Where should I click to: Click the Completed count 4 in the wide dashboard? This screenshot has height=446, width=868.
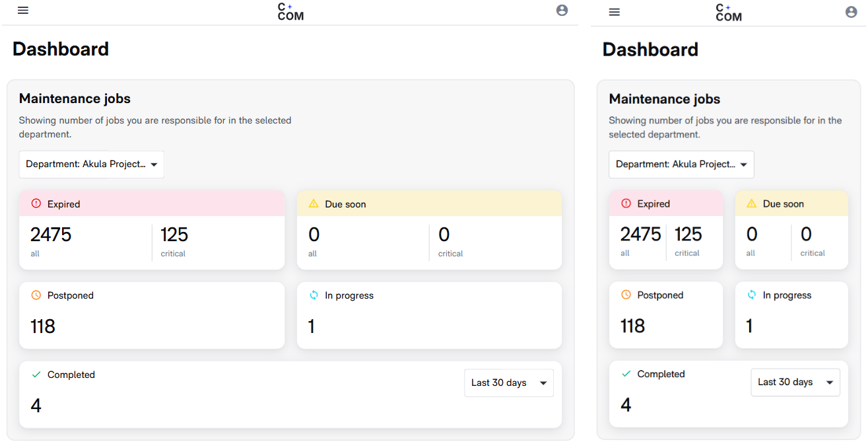(x=36, y=406)
